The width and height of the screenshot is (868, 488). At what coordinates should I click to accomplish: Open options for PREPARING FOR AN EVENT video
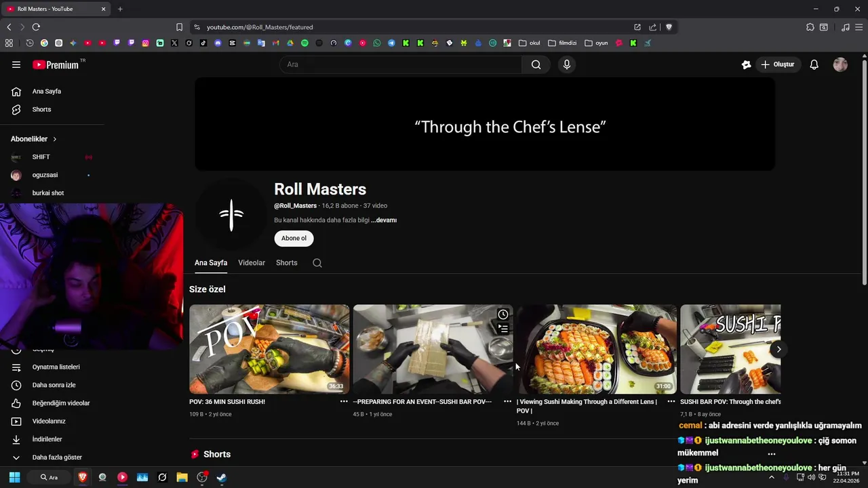507,401
